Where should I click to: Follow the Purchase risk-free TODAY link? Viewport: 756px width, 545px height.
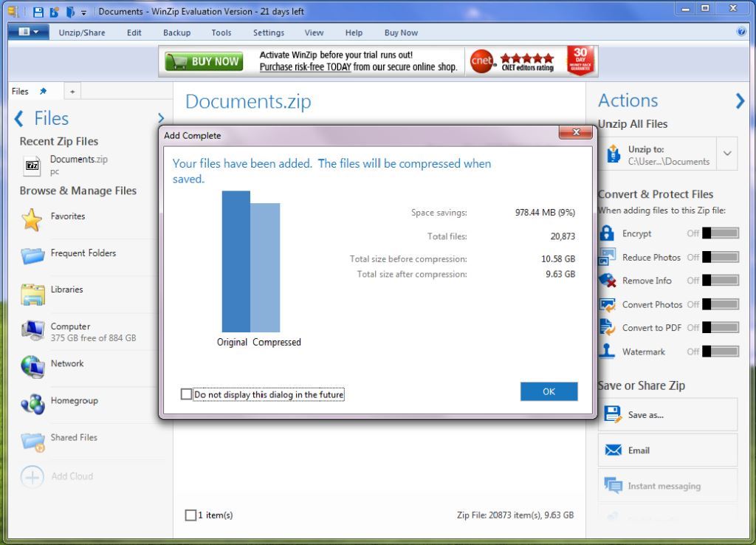click(x=305, y=67)
